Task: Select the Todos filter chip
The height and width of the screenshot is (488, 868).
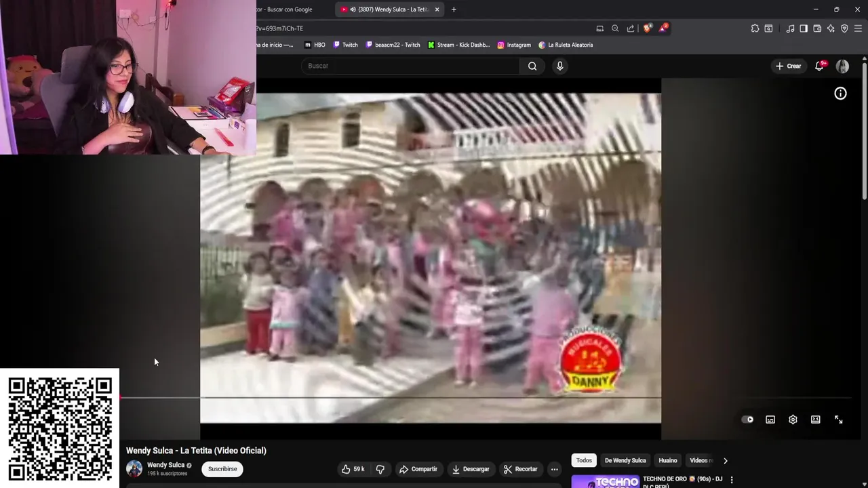Action: [584, 461]
